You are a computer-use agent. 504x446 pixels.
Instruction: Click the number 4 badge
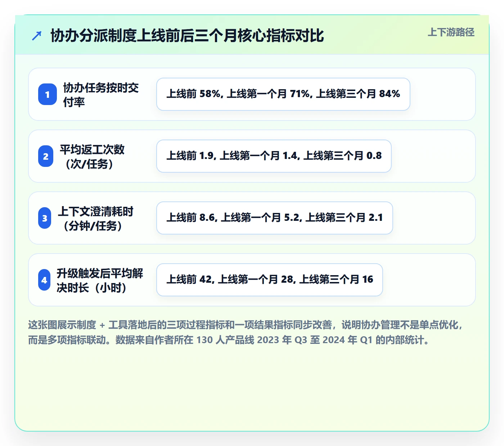click(44, 280)
